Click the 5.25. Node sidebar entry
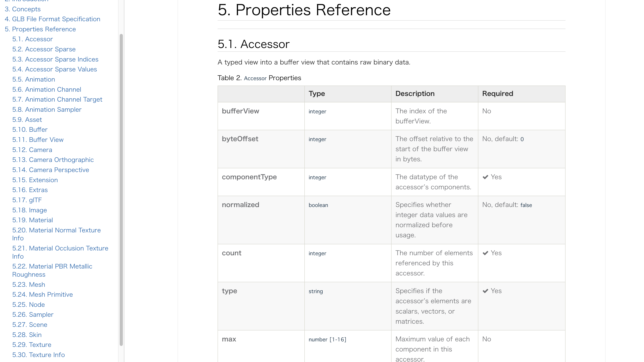644x362 pixels. point(29,304)
